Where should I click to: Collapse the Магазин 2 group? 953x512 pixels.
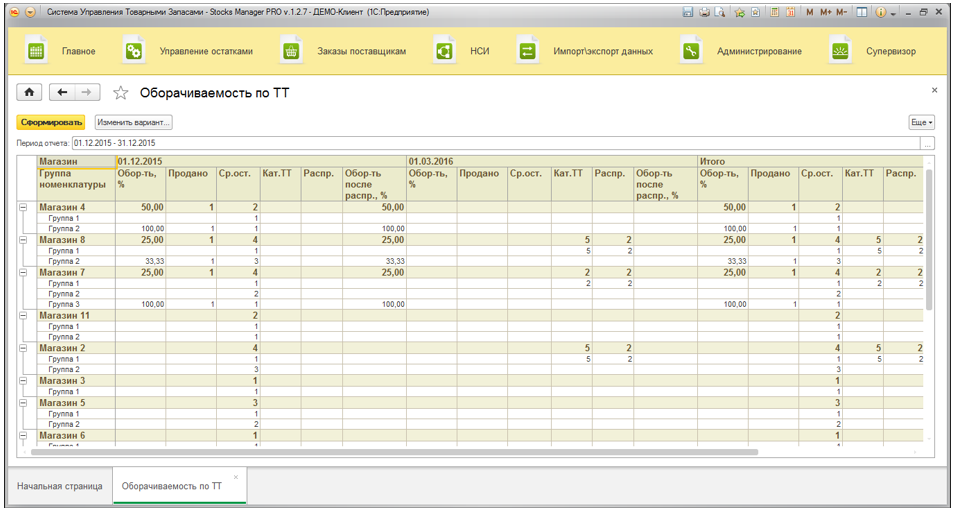pos(23,348)
